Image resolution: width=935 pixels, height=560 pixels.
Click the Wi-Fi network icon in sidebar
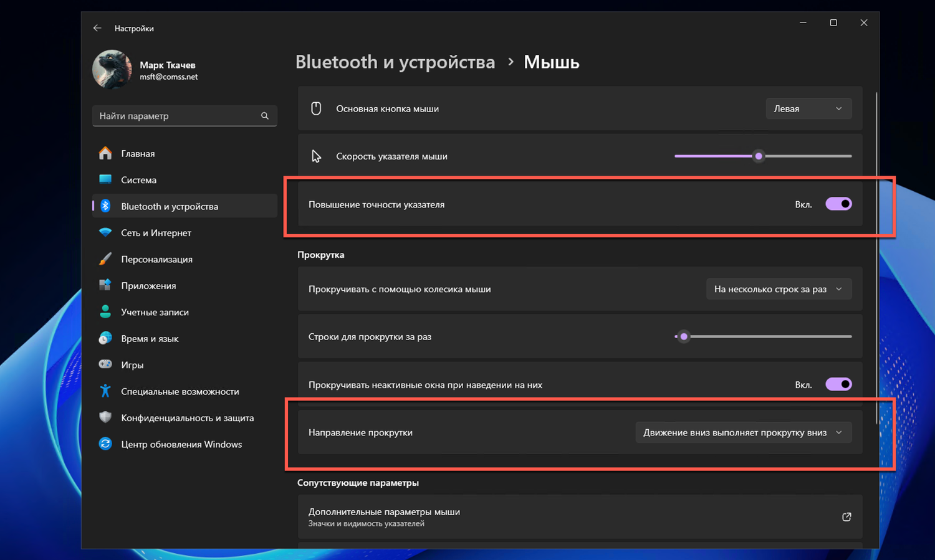tap(105, 232)
